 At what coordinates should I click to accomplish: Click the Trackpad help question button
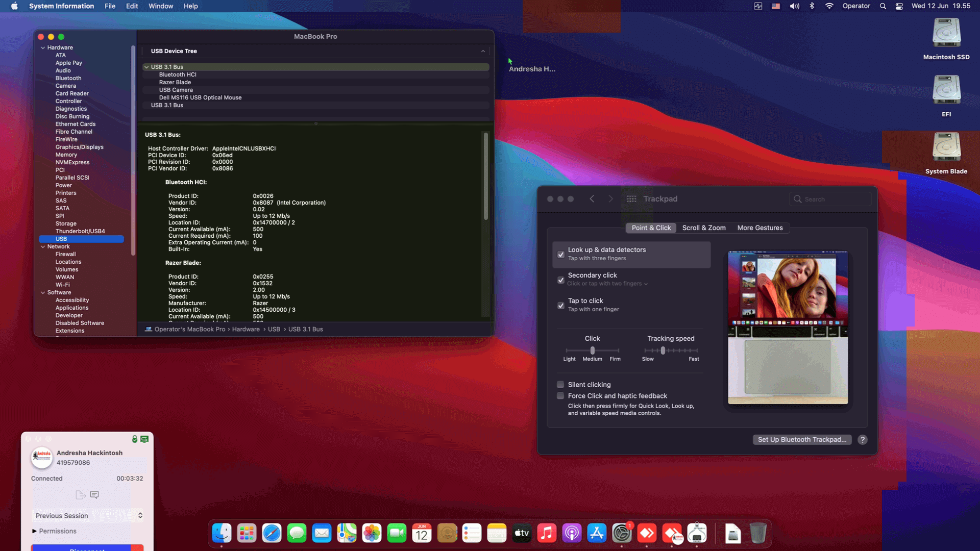[x=863, y=440]
